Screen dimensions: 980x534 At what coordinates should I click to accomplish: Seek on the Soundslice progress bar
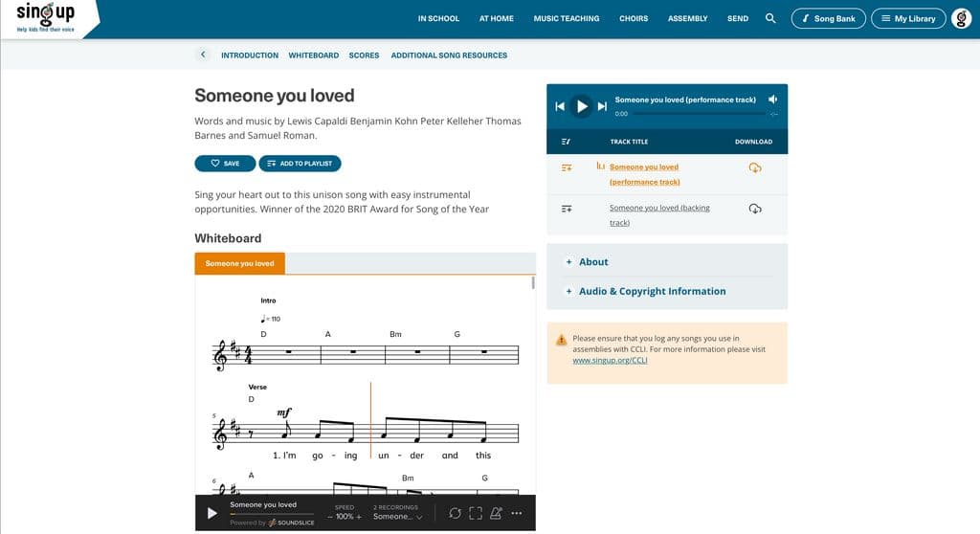click(x=271, y=514)
